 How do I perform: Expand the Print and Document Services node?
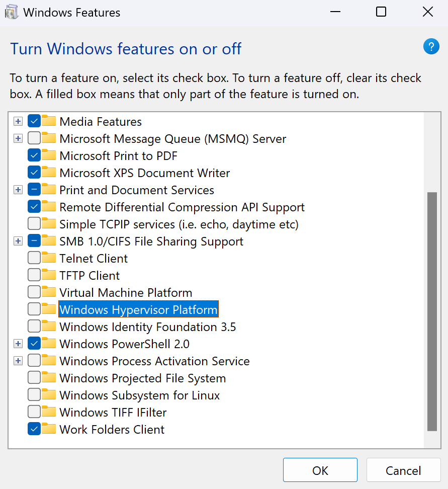tap(18, 190)
